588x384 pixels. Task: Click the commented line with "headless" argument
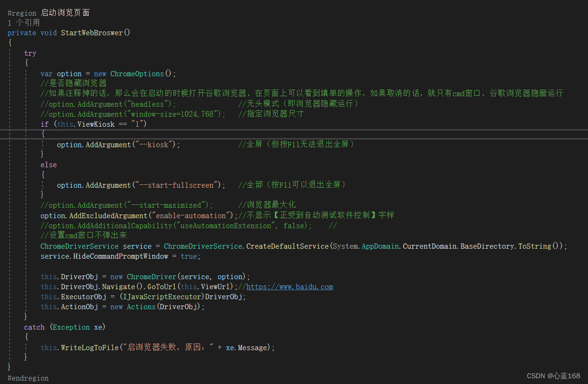(108, 104)
